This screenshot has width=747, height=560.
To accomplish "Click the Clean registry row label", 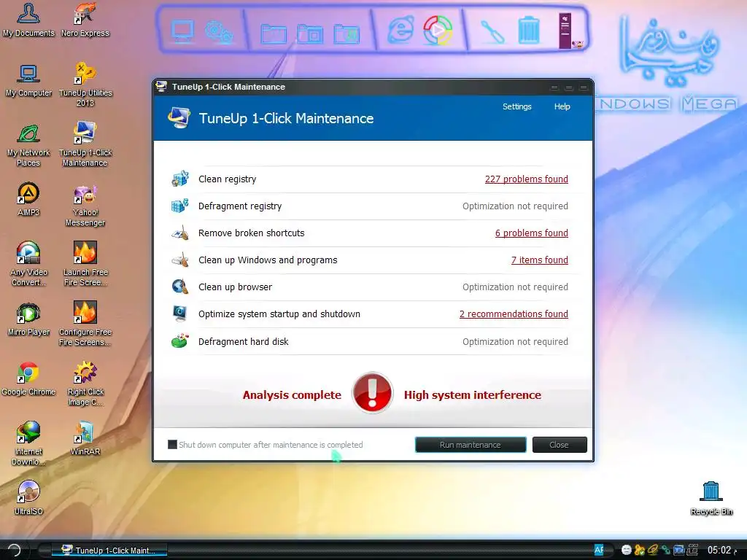I will pos(228,179).
